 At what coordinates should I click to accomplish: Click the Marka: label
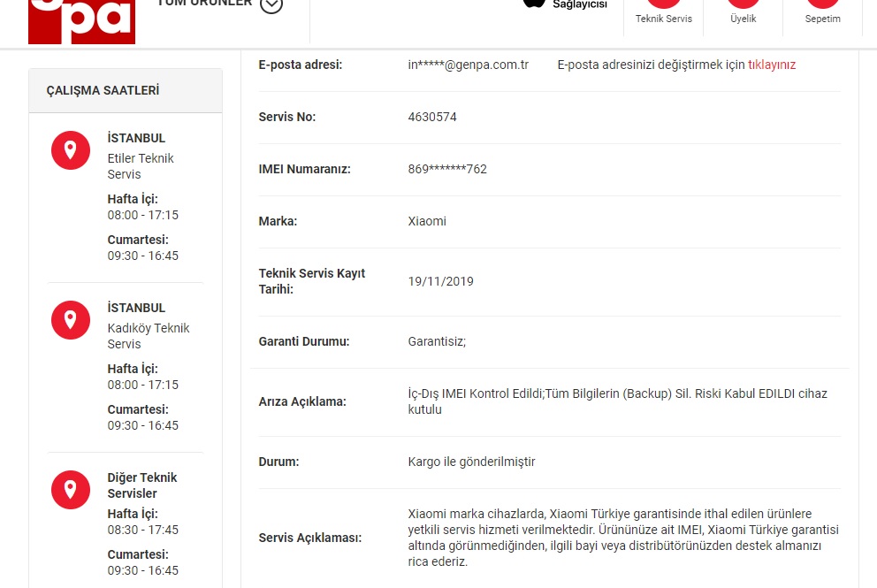278,221
